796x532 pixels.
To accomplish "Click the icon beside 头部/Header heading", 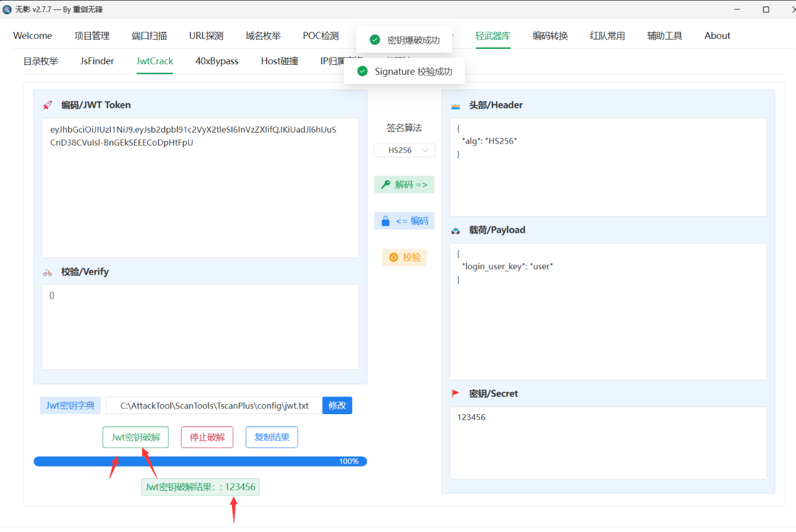I will (455, 106).
